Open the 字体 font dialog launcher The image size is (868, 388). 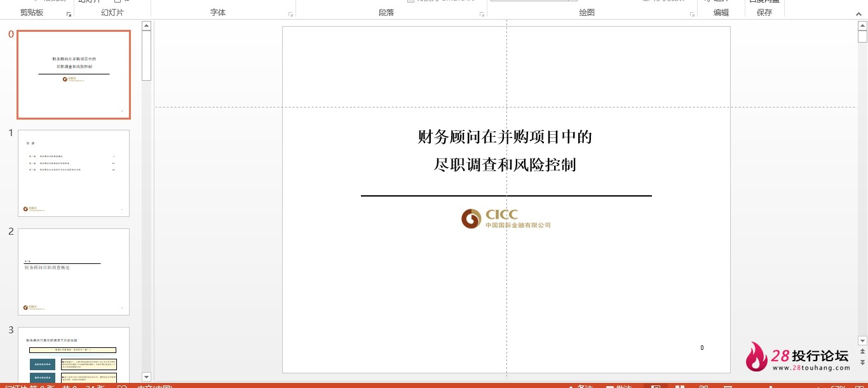click(291, 14)
